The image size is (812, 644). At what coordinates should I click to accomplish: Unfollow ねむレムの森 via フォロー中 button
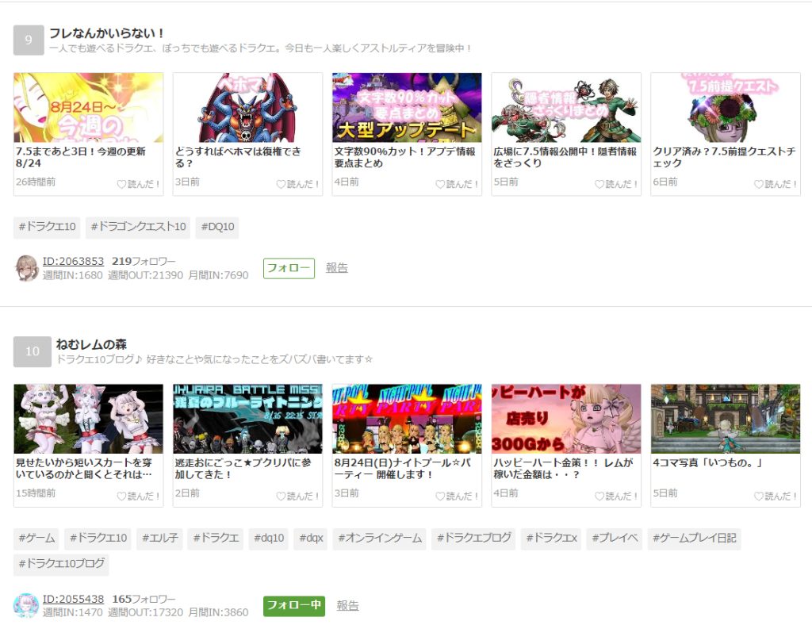pos(294,606)
